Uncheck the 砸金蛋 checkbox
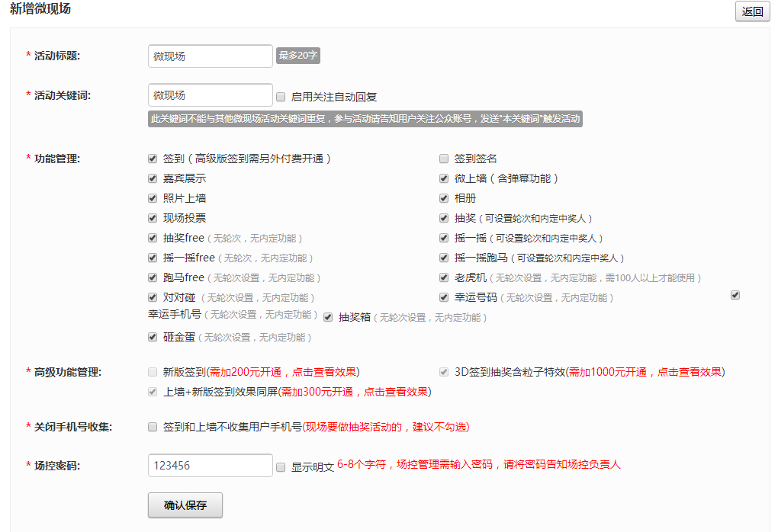This screenshot has width=778, height=532. [x=153, y=337]
